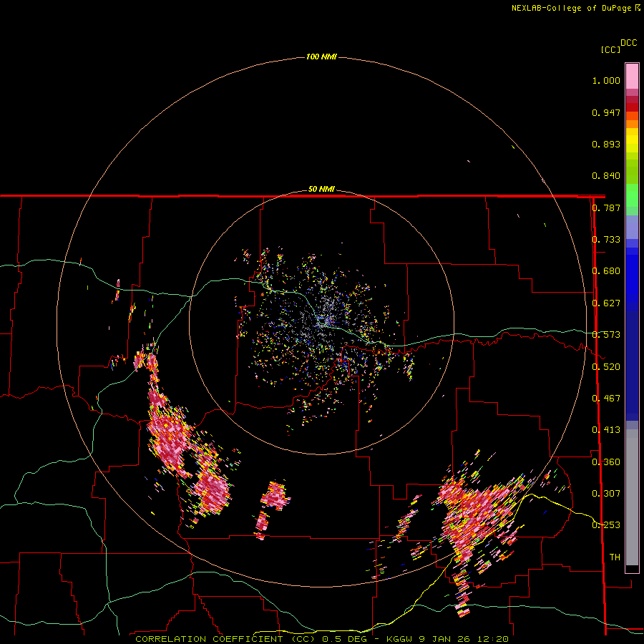Click the 0.947 scale value
This screenshot has height=644, width=644.
(606, 112)
